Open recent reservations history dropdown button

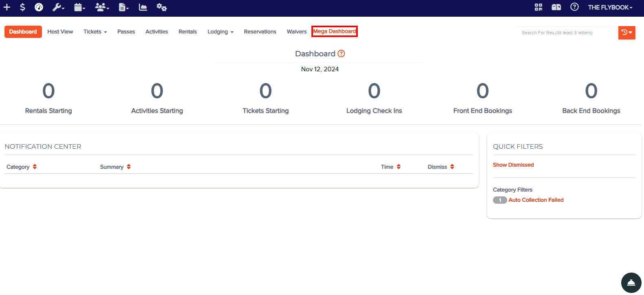pyautogui.click(x=627, y=33)
